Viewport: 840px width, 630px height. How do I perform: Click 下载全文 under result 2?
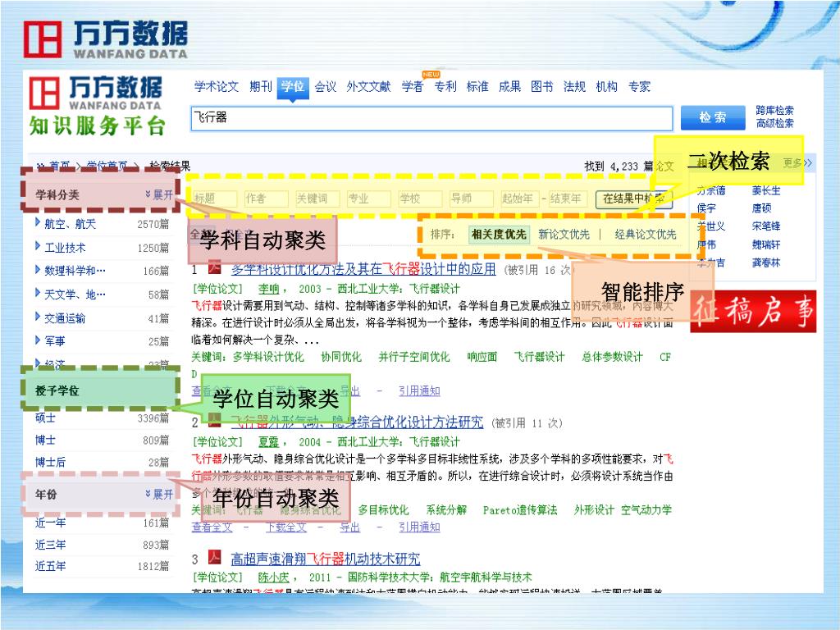pos(286,527)
